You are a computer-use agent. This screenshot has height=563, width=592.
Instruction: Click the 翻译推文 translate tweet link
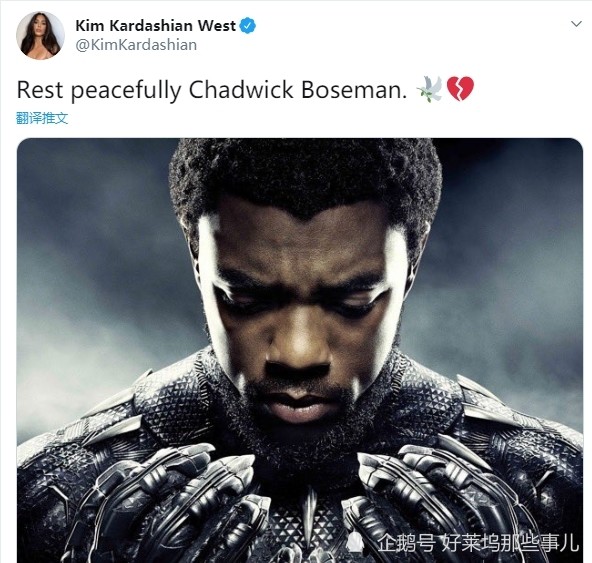coord(42,118)
